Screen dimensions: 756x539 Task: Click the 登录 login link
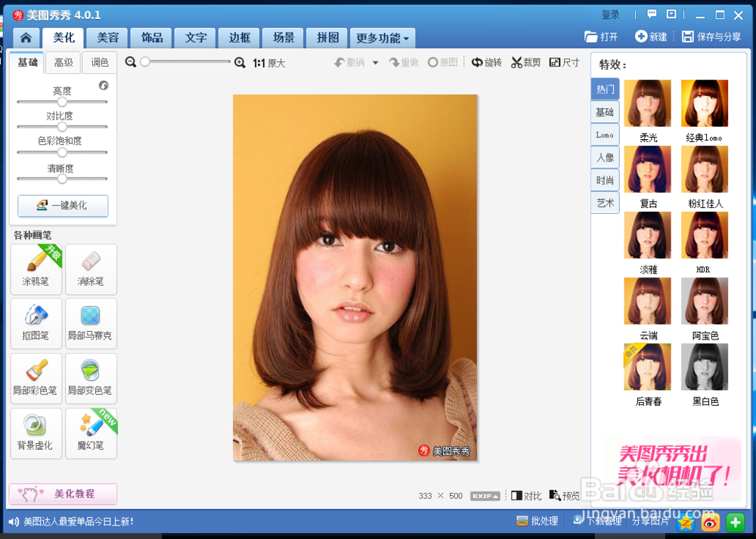click(x=610, y=14)
